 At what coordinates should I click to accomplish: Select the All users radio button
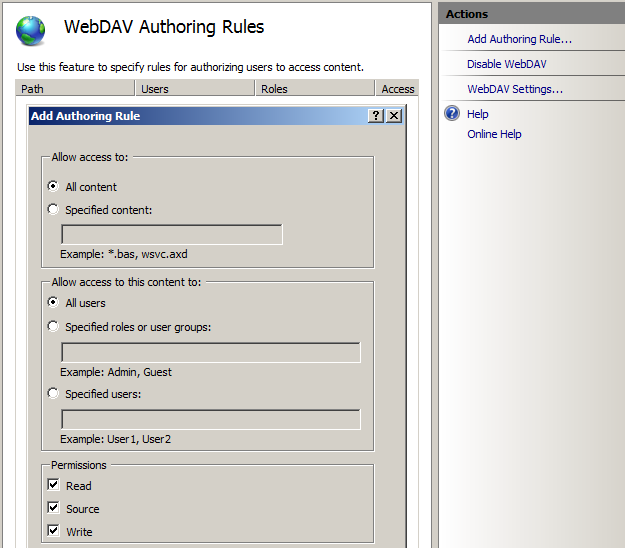(53, 302)
